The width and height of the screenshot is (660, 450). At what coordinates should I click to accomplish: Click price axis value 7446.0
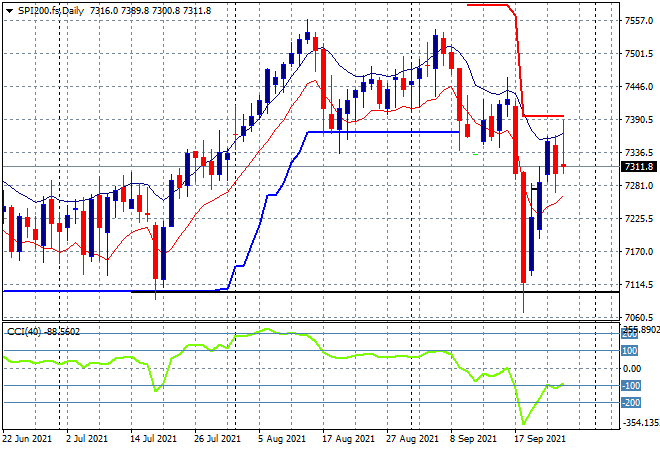(x=639, y=87)
